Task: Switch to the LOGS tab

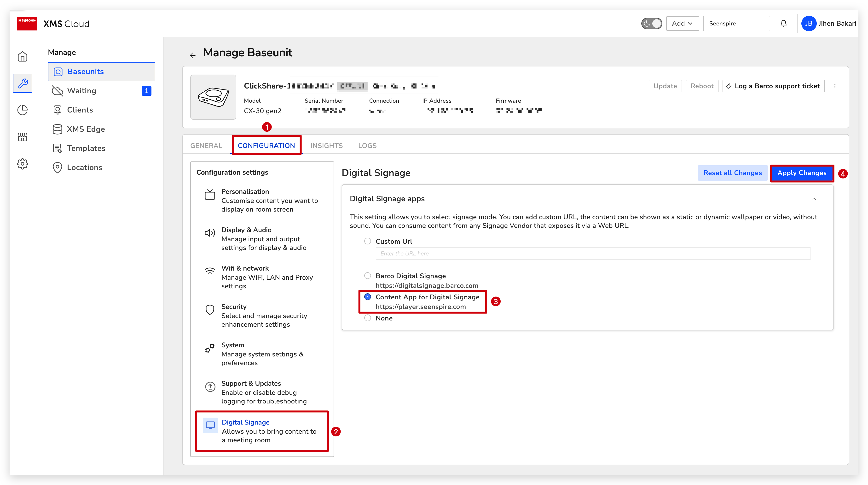Action: click(x=367, y=146)
